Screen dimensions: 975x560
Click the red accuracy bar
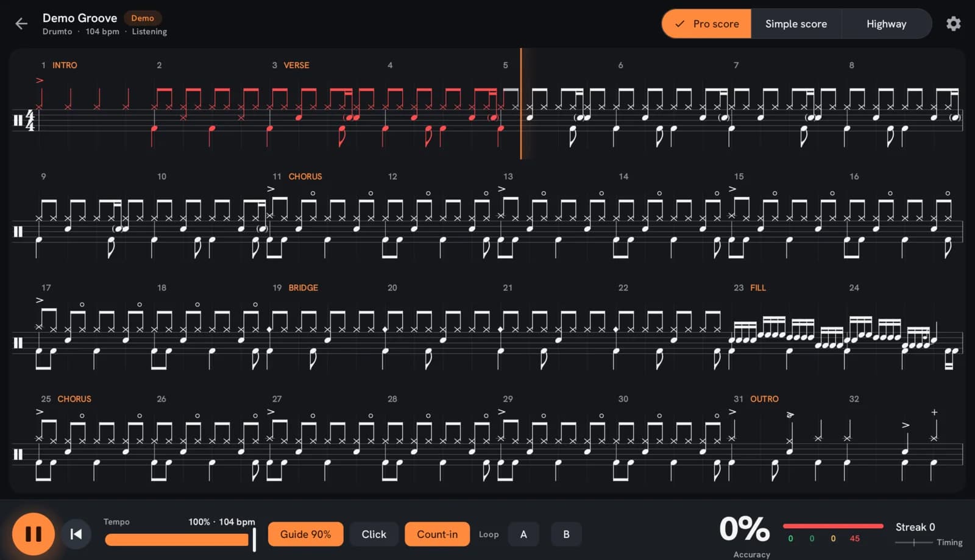[x=833, y=525]
